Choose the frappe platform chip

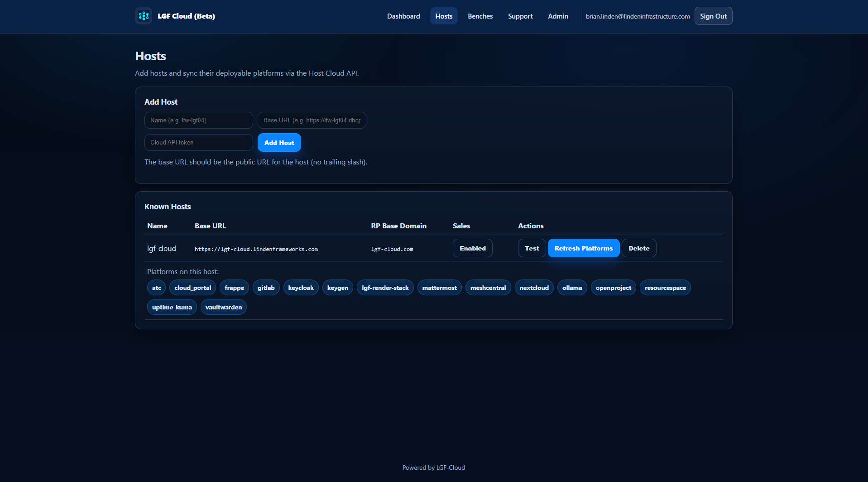tap(234, 288)
